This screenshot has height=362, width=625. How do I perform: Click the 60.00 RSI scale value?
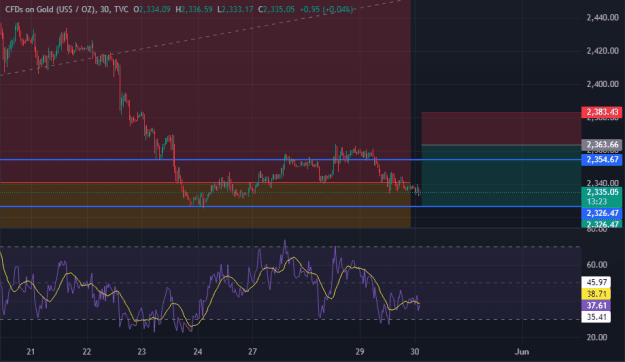pos(597,265)
